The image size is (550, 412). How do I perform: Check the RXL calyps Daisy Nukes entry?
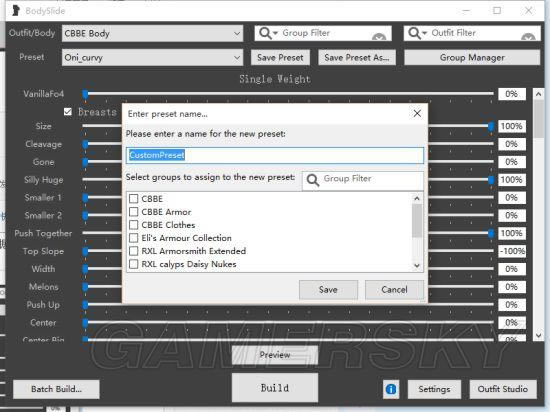point(133,264)
